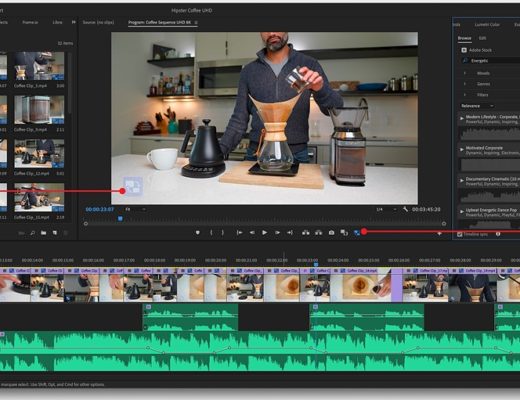Step forward one frame

[277, 232]
